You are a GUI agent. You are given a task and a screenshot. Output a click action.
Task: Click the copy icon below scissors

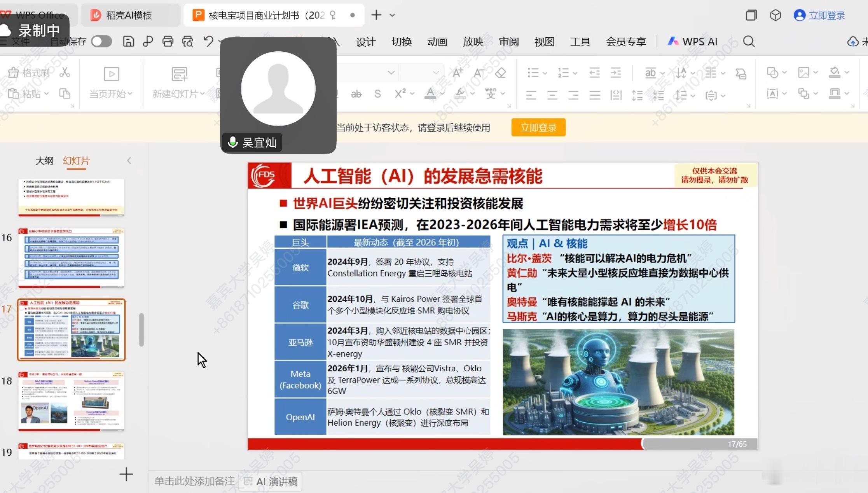pyautogui.click(x=65, y=93)
